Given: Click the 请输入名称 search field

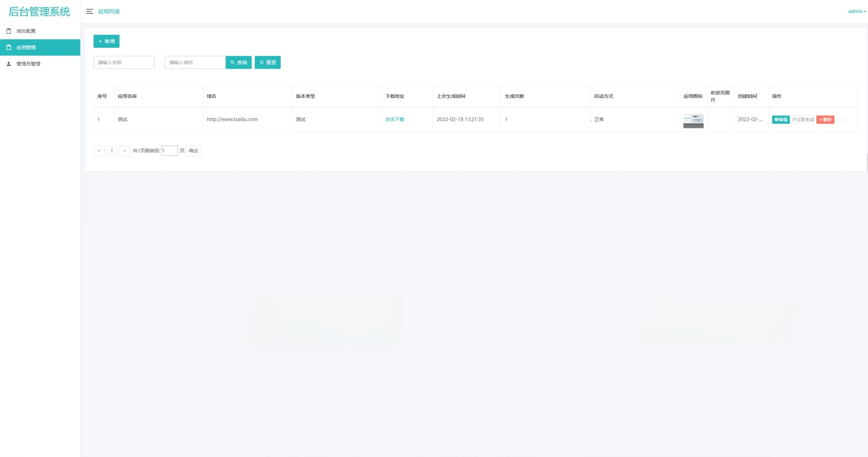Looking at the screenshot, I should coord(124,62).
